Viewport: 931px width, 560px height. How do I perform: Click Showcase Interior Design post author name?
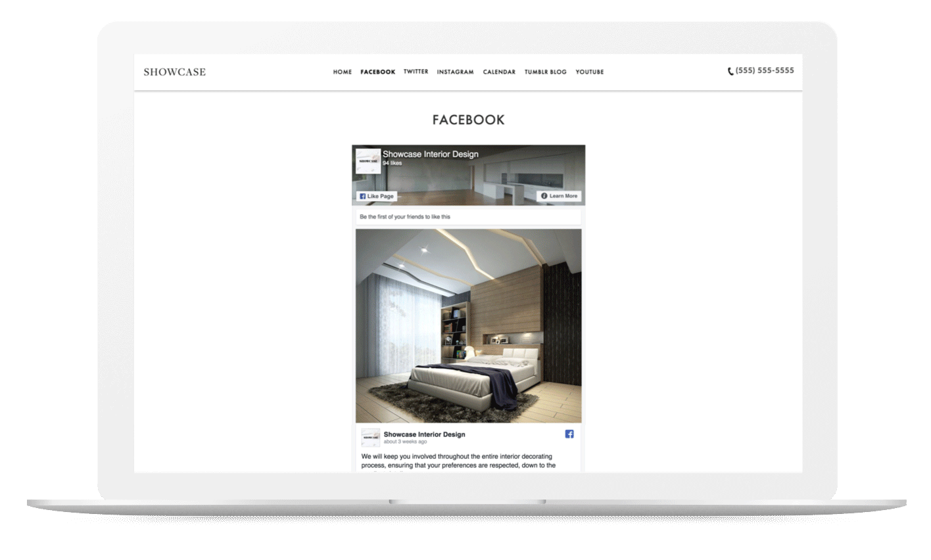(x=424, y=434)
